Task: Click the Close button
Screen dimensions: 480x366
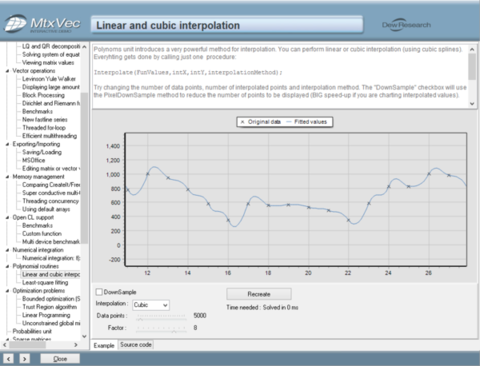Action: [60, 359]
